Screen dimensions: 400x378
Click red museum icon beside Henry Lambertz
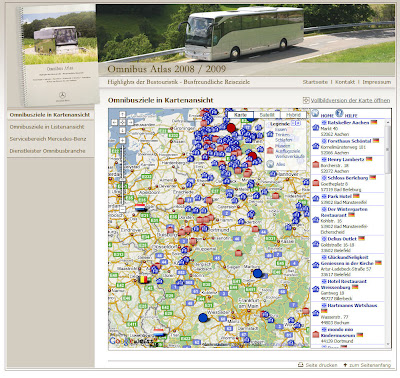(x=316, y=165)
